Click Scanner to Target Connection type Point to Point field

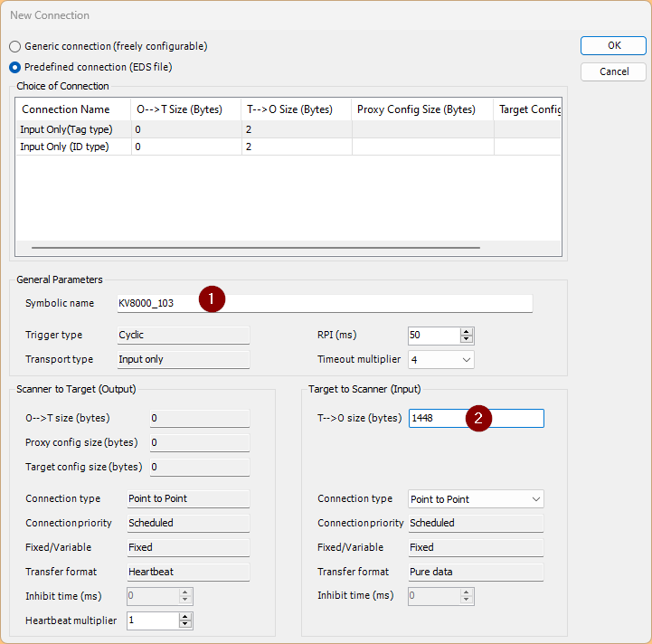tap(188, 498)
